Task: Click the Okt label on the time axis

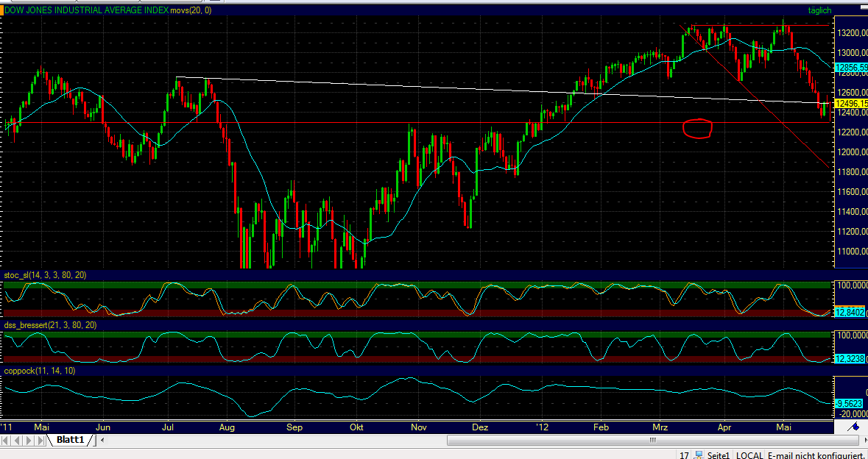Action: (x=358, y=427)
